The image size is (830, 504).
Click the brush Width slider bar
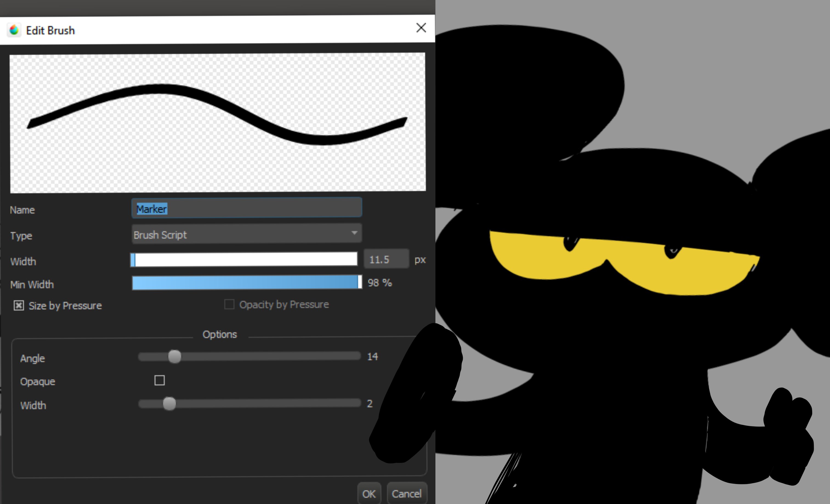pyautogui.click(x=244, y=260)
